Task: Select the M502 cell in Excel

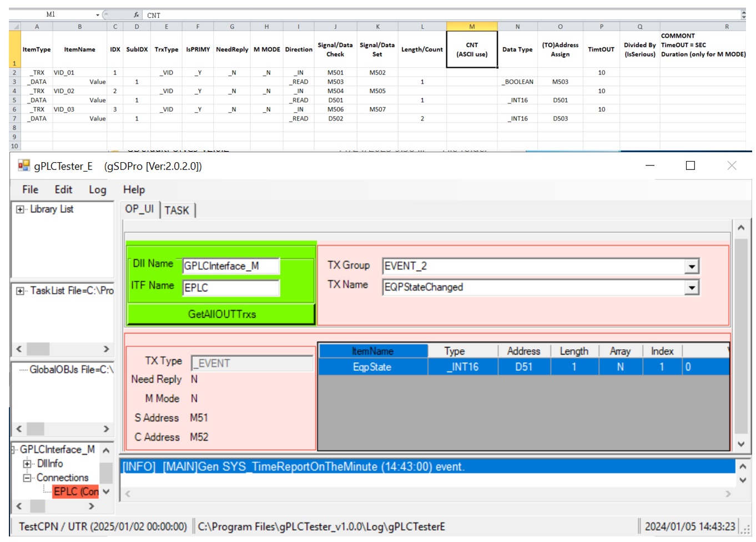Action: (x=377, y=73)
